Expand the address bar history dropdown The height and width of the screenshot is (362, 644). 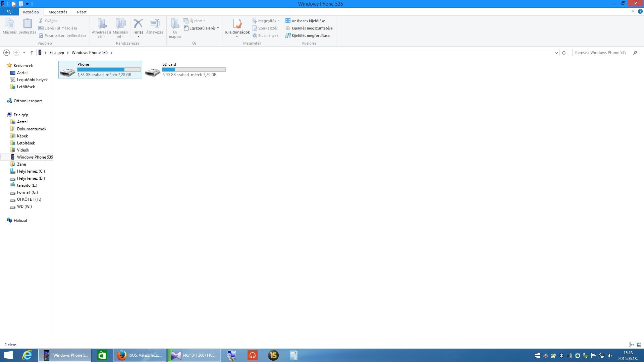pyautogui.click(x=556, y=53)
